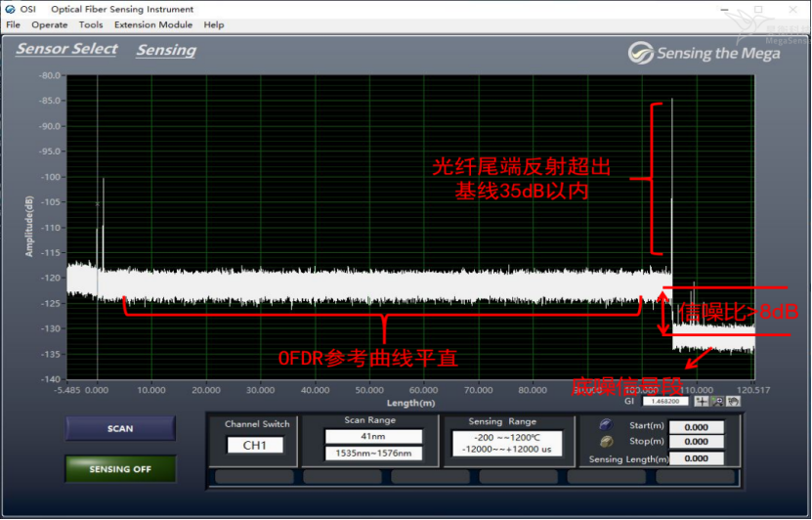This screenshot has height=520, width=812.
Task: Click the Sensing Length(m) value field
Action: (696, 458)
